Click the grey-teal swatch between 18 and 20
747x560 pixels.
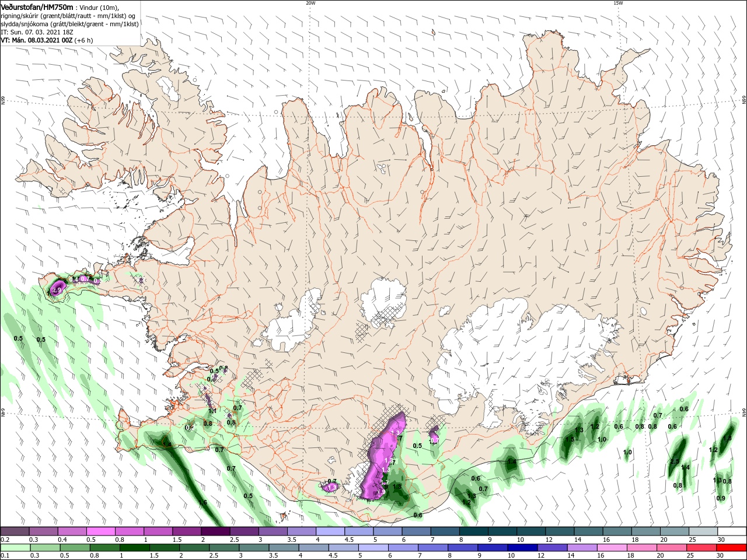(646, 531)
